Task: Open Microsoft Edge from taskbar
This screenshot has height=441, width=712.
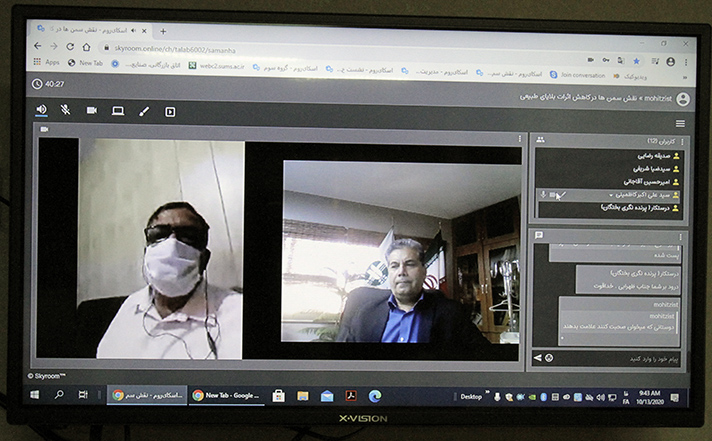Action: click(375, 396)
